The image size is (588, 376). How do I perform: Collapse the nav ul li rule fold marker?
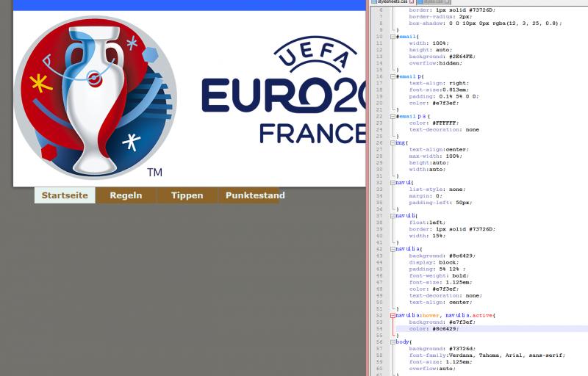(392, 216)
